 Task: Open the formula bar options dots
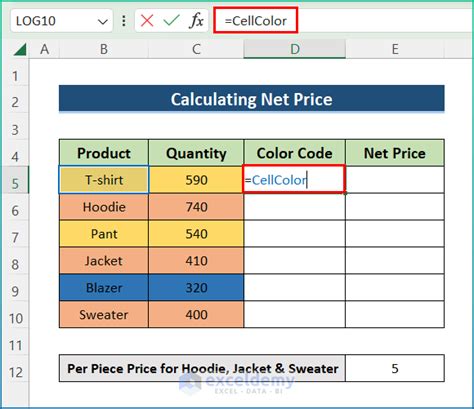(x=124, y=21)
